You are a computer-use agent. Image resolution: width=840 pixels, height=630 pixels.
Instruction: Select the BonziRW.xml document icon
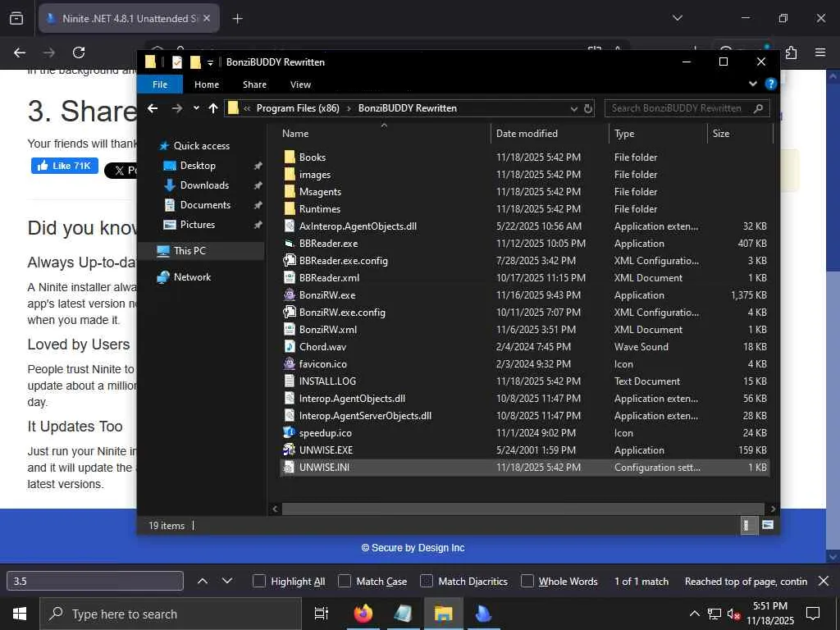pyautogui.click(x=290, y=329)
